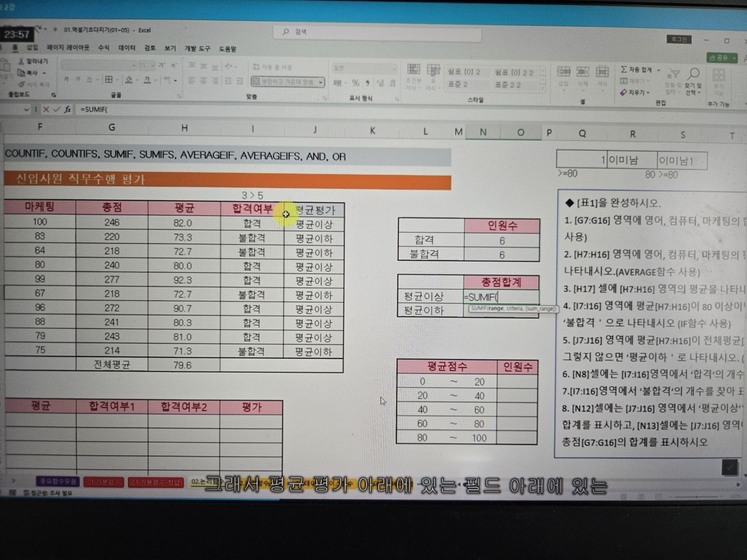Click the AutoSum sigma icon

pyautogui.click(x=624, y=70)
